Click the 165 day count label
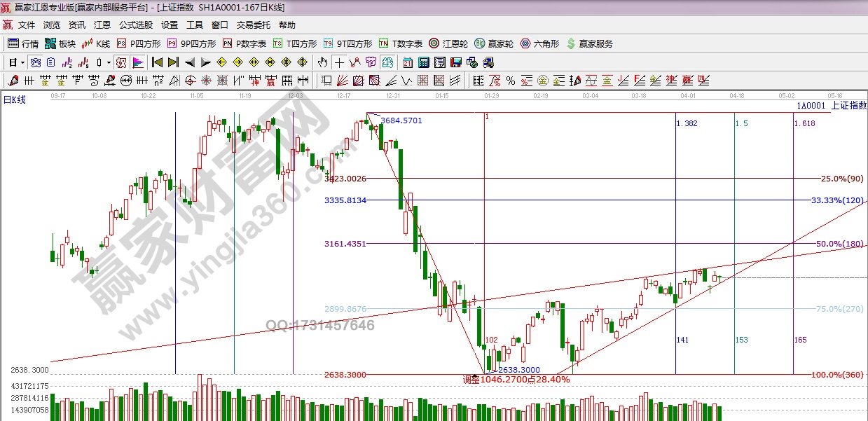 coord(801,340)
